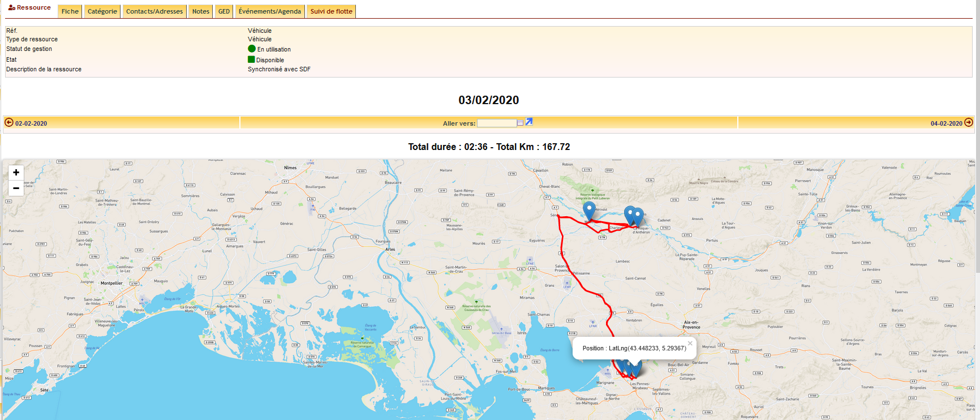
Task: Click the Pertuis map label
Action: pyautogui.click(x=712, y=240)
